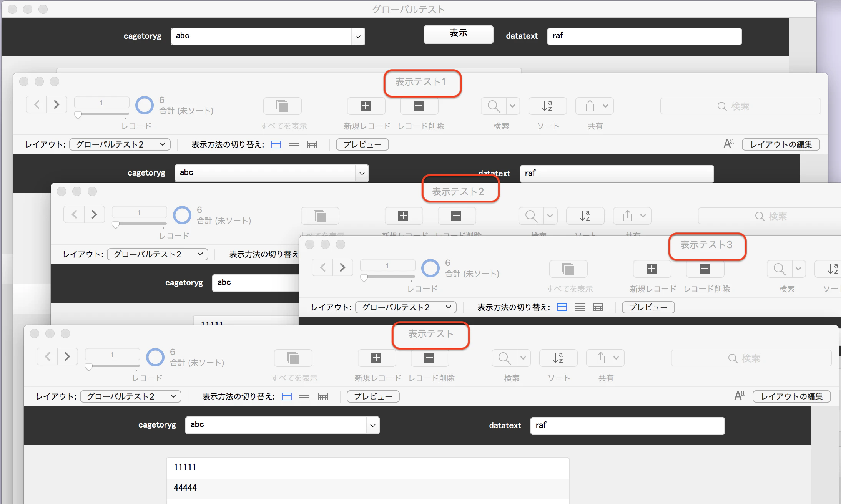Click すべてを表示 icon in 表示テスト2 window
841x504 pixels.
click(320, 216)
